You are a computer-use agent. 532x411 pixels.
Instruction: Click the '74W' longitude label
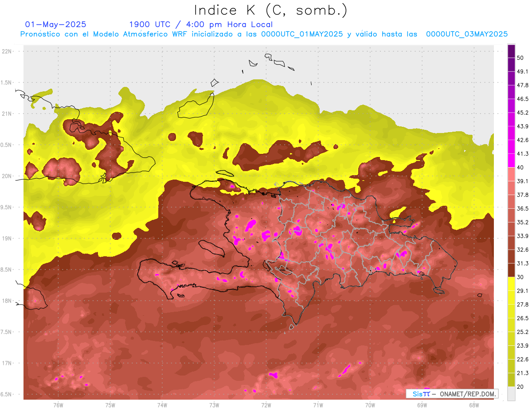point(162,405)
